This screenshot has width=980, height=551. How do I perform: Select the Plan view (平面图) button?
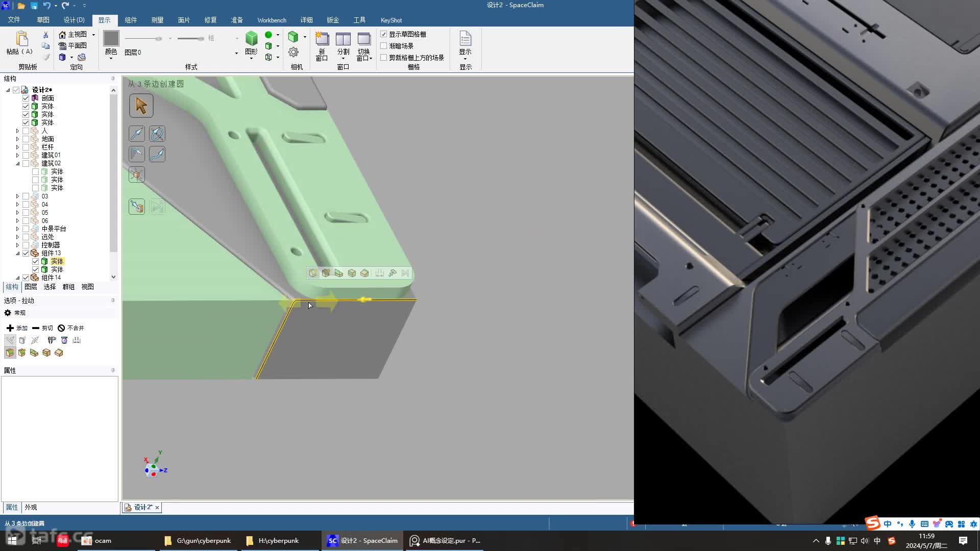(73, 45)
